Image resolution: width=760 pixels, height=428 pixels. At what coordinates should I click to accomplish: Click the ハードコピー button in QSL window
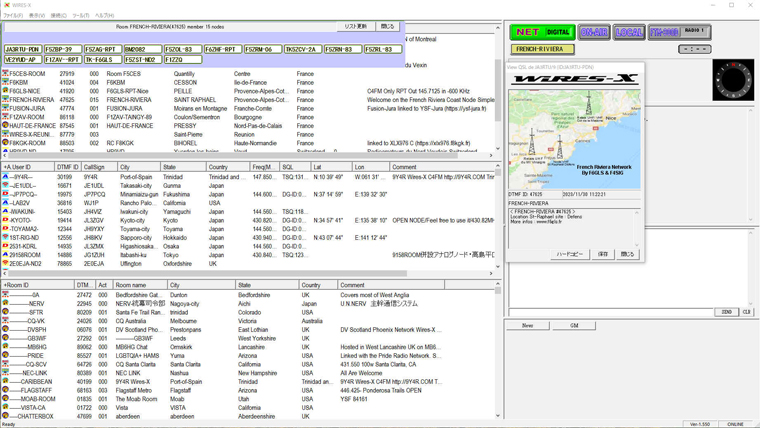pos(570,254)
